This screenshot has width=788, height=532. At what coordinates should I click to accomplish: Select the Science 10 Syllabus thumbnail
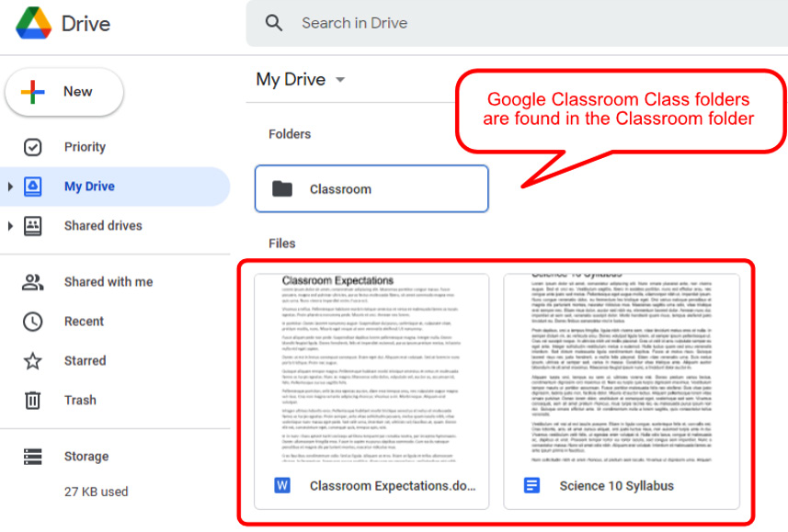[x=622, y=368]
